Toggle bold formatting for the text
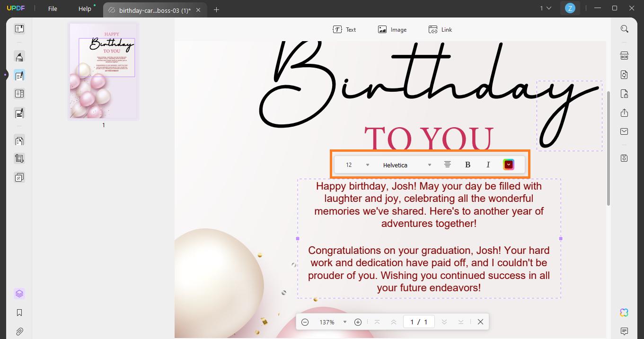The height and width of the screenshot is (339, 644). click(x=468, y=165)
